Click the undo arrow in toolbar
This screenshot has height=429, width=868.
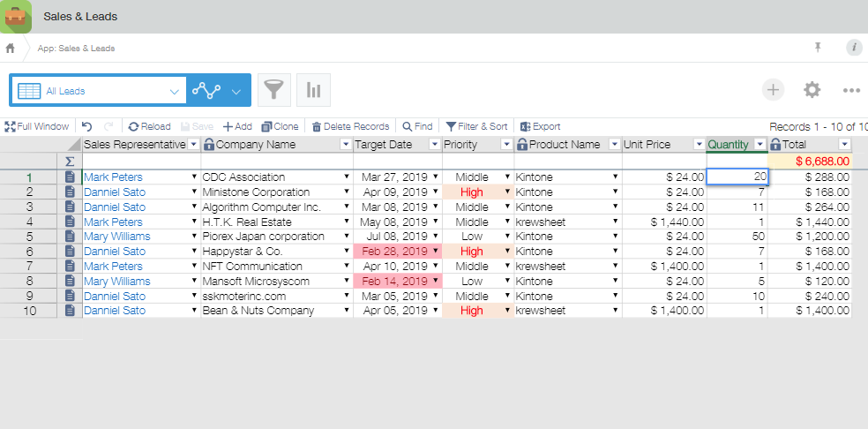[86, 126]
